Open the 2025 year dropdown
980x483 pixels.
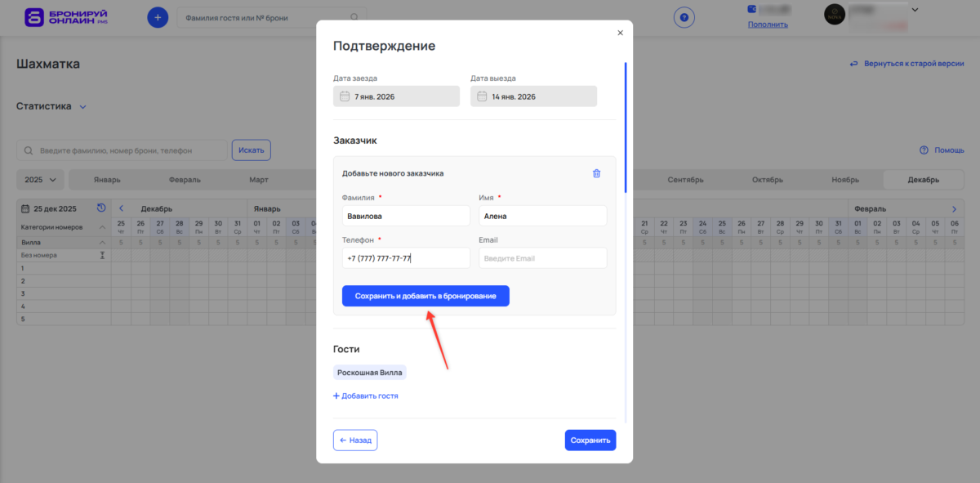click(38, 179)
